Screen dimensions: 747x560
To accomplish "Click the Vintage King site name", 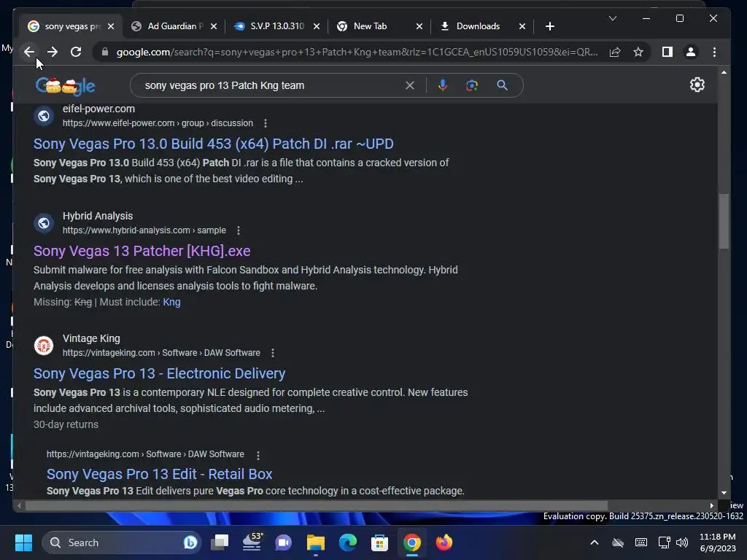I will tap(91, 338).
